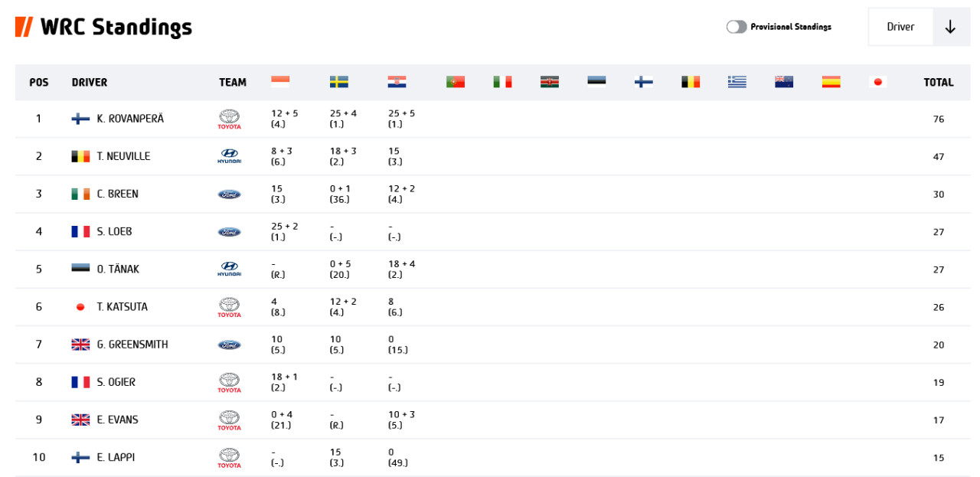Select driver T. Neuville
The width and height of the screenshot is (980, 477).
[123, 156]
